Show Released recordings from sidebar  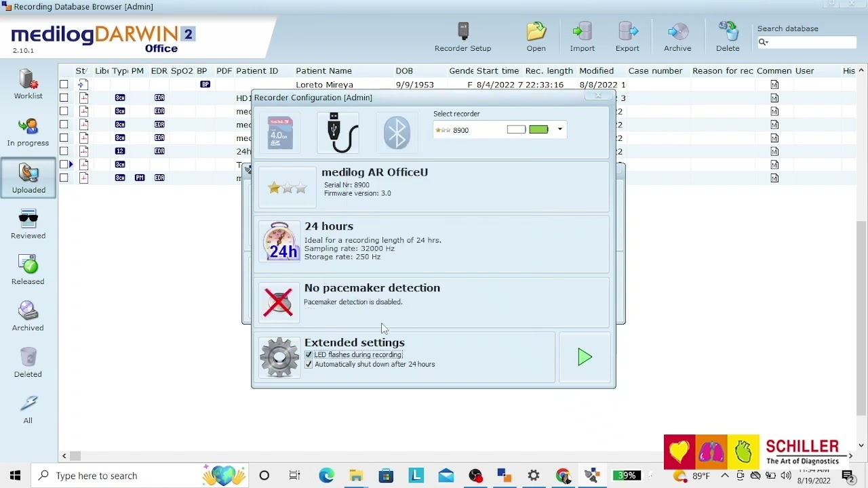pos(28,270)
